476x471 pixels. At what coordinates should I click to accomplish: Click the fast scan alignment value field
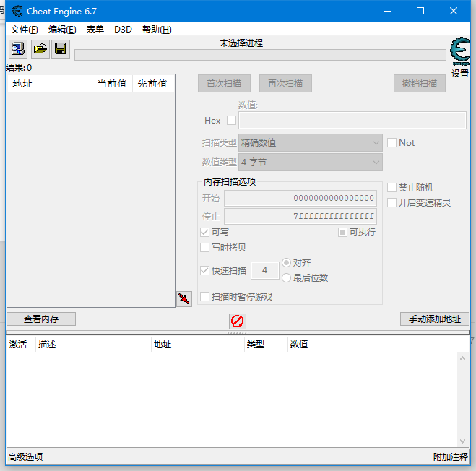(x=264, y=270)
